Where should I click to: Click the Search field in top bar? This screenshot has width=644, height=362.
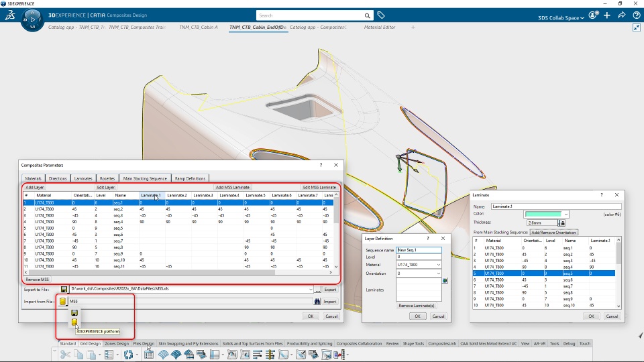click(x=310, y=15)
